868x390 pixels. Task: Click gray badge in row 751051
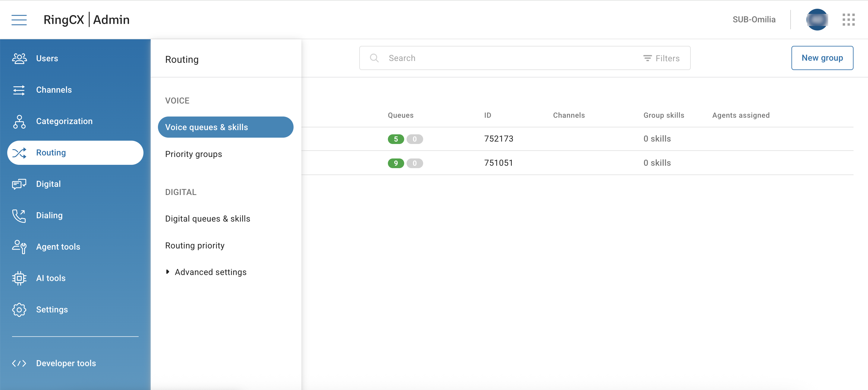(414, 163)
